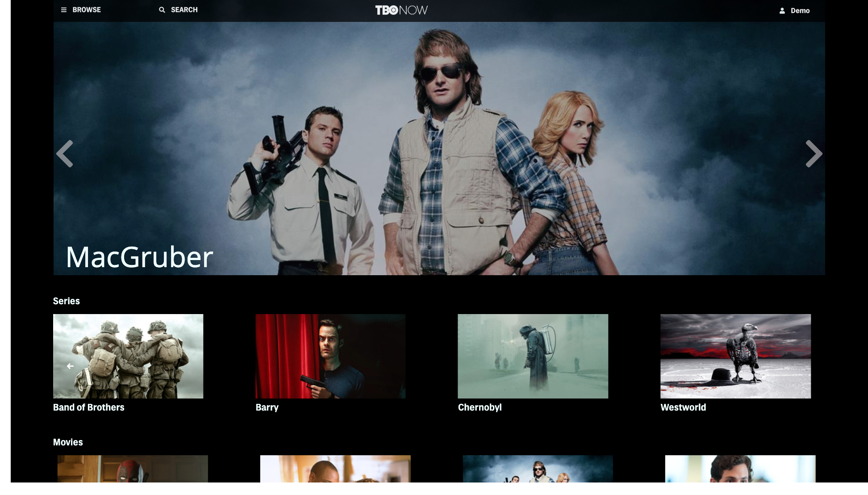868x495 pixels.
Task: Open the fourth movie thumbnail in Movies row
Action: coord(740,469)
